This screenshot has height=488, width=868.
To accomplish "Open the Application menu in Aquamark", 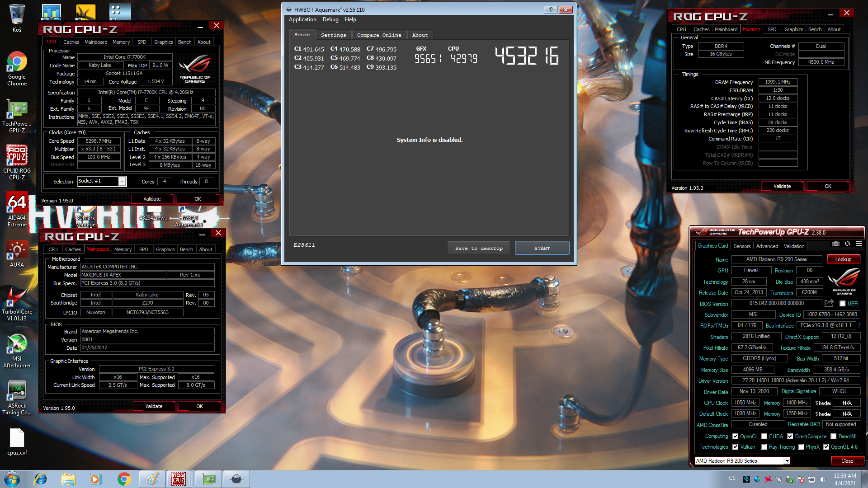I will pos(302,19).
